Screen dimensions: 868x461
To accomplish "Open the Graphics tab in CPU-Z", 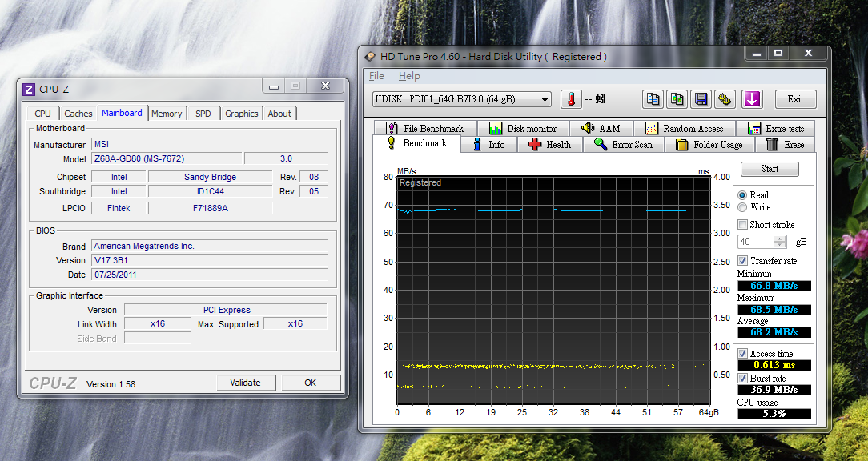I will tap(241, 114).
